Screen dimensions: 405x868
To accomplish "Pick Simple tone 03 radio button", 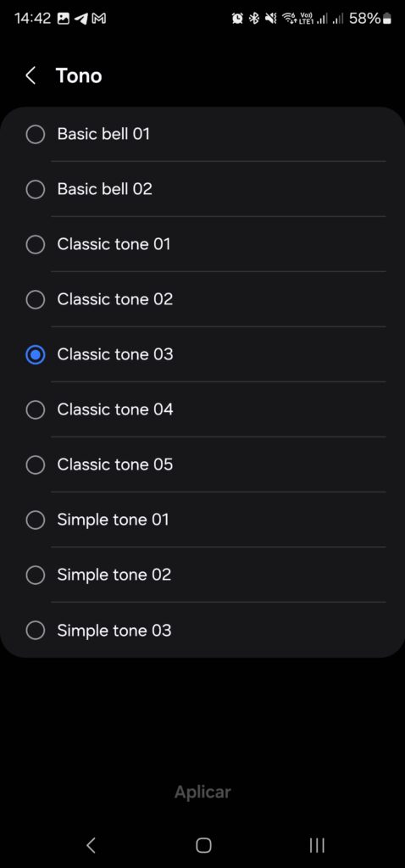I will coord(36,630).
